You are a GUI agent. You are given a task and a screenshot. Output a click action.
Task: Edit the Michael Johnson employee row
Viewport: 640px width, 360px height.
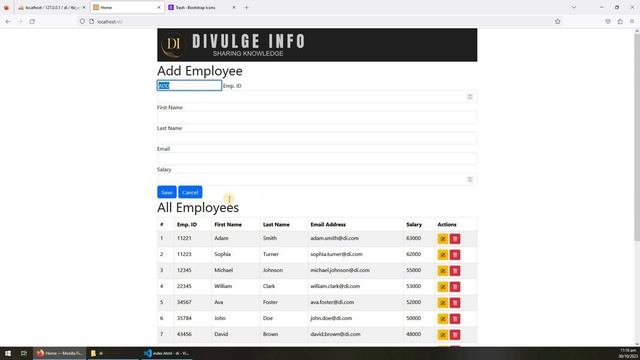[442, 271]
